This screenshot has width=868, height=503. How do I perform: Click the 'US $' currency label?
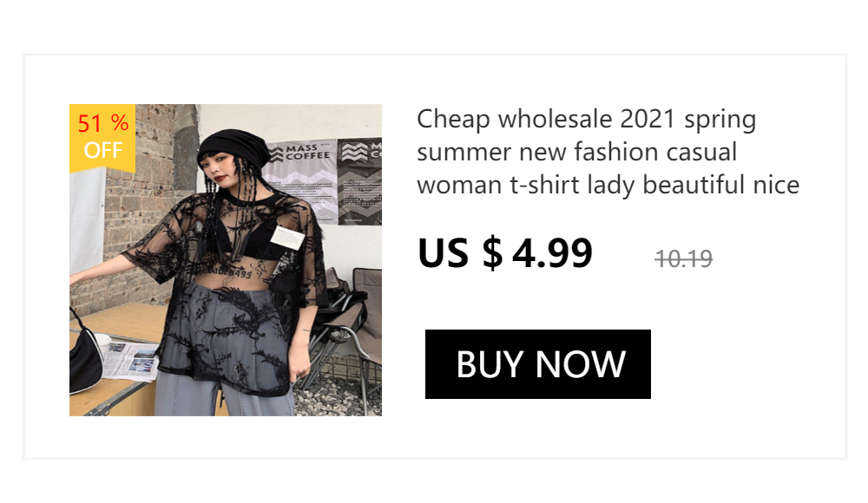point(460,253)
